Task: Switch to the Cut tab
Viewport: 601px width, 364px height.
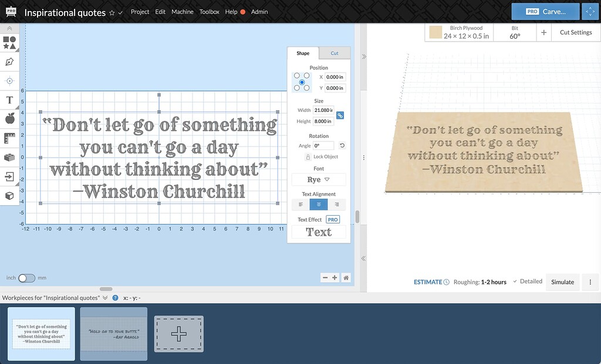Action: pos(335,53)
